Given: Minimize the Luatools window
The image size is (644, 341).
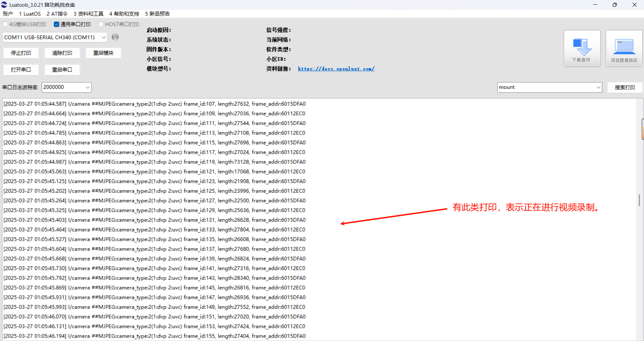Looking at the screenshot, I should (595, 5).
